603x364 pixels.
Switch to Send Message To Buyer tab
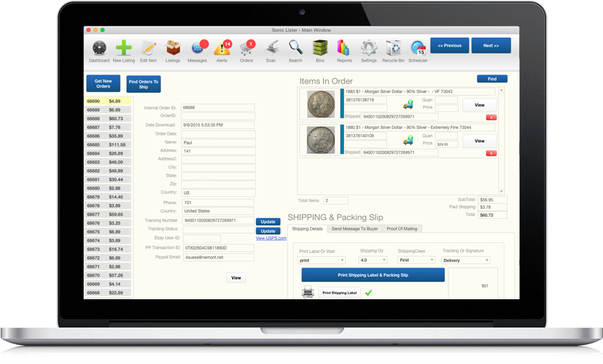[354, 229]
